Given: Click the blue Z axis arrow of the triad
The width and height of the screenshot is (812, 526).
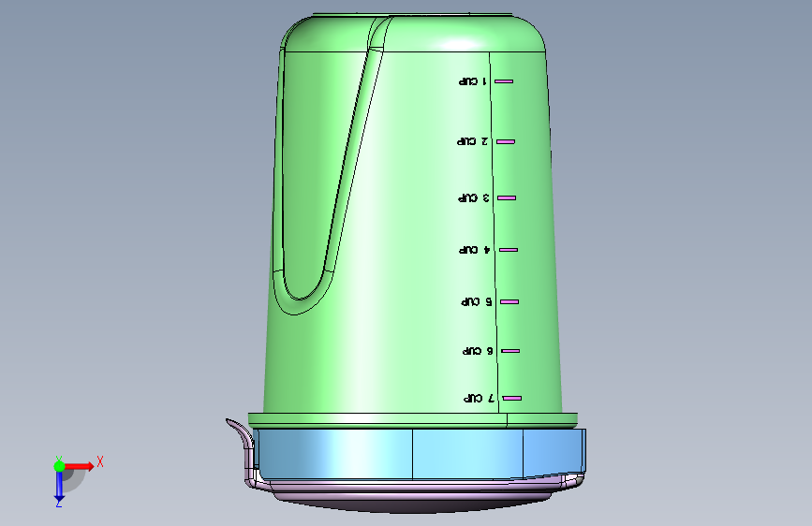Looking at the screenshot, I should 59,486.
